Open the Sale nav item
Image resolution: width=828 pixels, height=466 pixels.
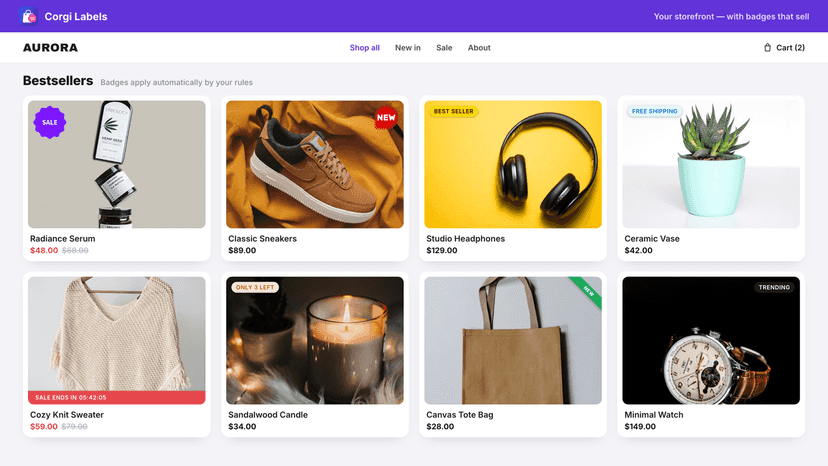(x=444, y=48)
